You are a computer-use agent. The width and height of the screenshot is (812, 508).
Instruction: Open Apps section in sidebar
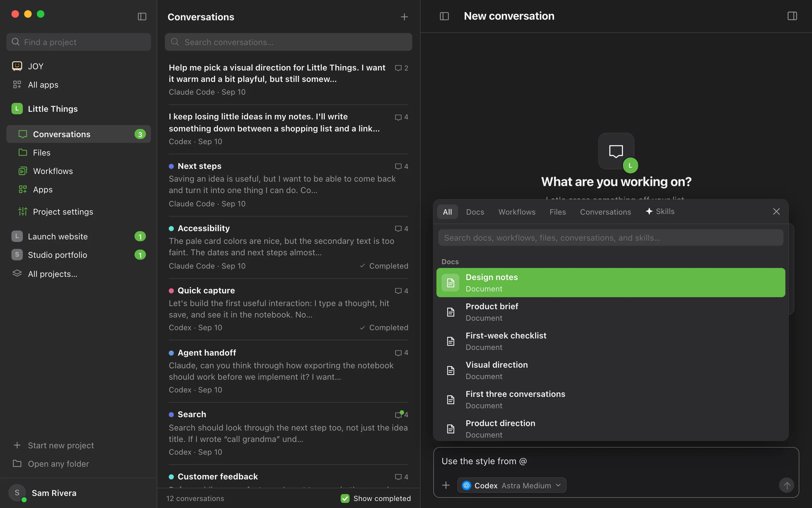(x=79, y=190)
